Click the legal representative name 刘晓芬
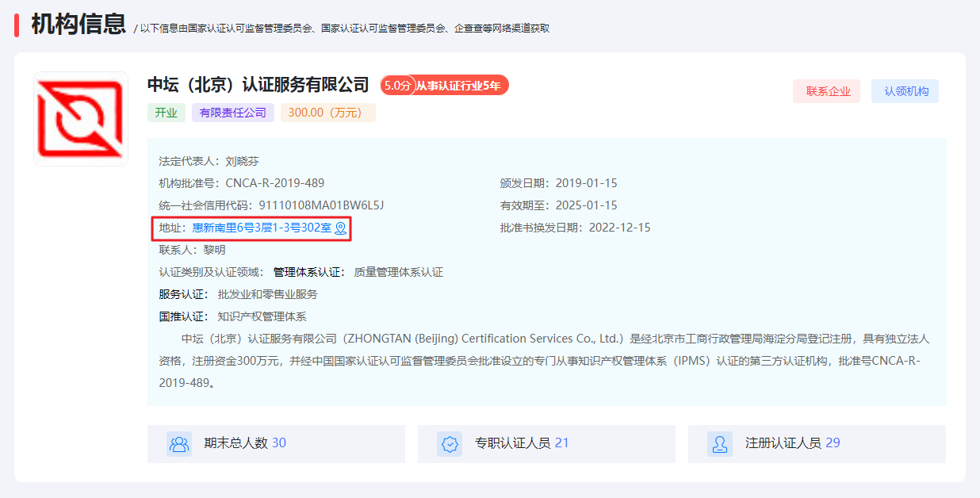980x498 pixels. (x=243, y=161)
